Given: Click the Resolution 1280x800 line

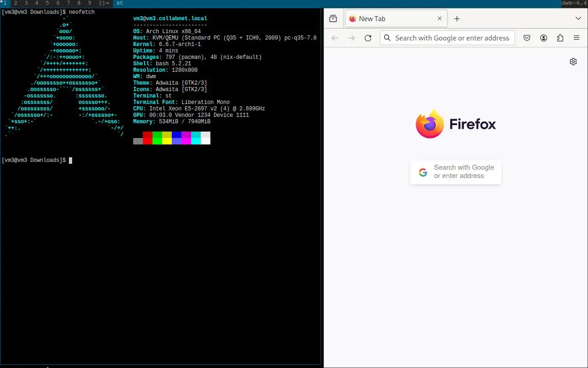Looking at the screenshot, I should point(165,70).
